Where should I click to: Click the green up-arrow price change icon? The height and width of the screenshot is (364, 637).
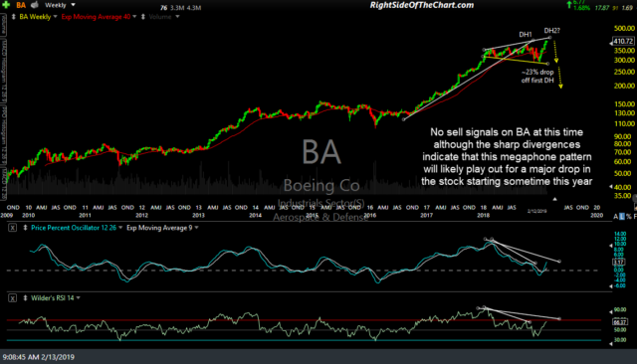(x=569, y=5)
